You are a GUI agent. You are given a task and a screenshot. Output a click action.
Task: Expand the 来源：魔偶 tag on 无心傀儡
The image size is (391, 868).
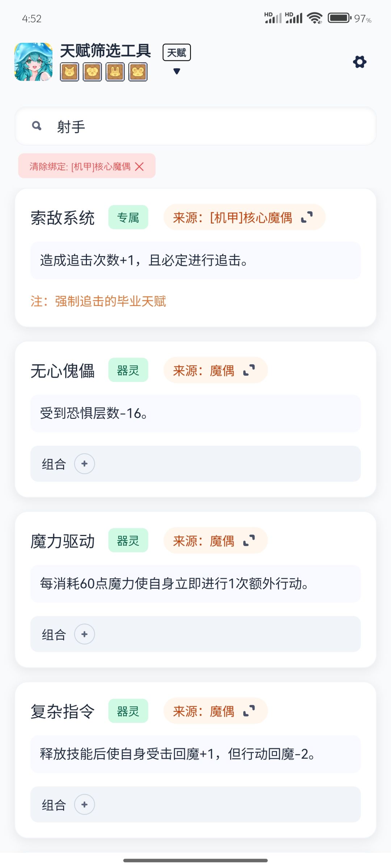tap(249, 370)
